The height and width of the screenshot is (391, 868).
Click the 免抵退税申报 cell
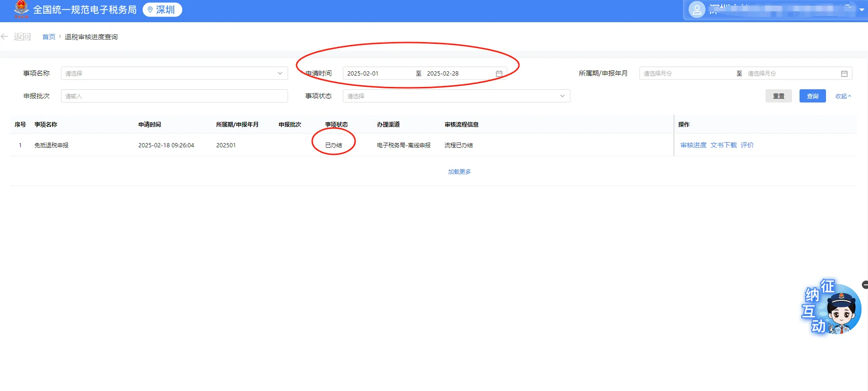51,145
